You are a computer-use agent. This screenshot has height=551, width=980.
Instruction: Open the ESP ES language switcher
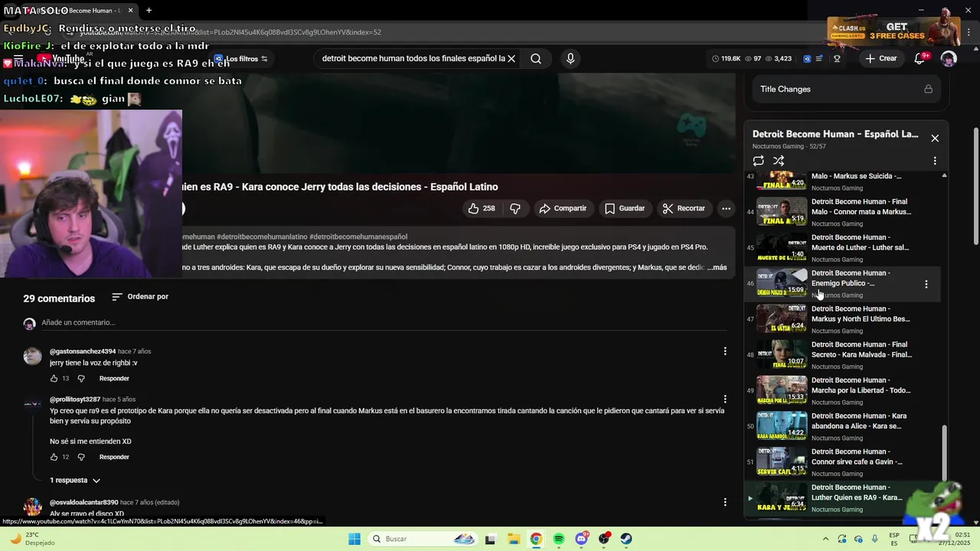coord(894,539)
